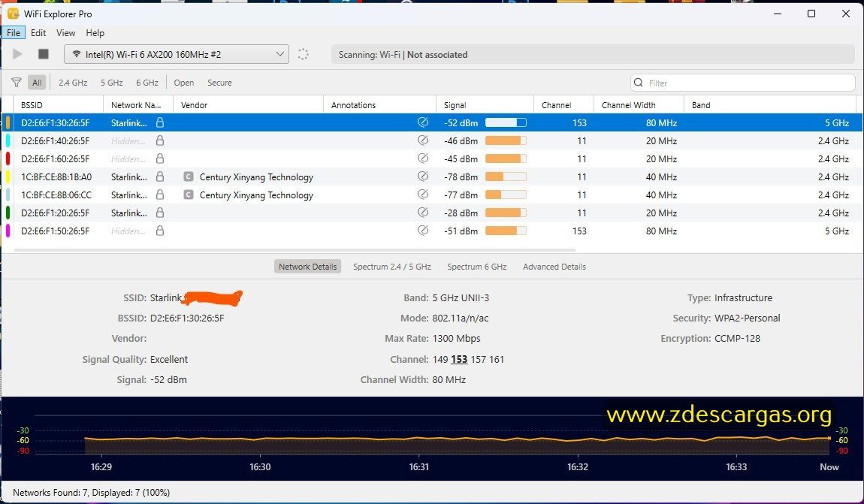Sort by Channel column header
Screen dimensions: 864x504
563,104
